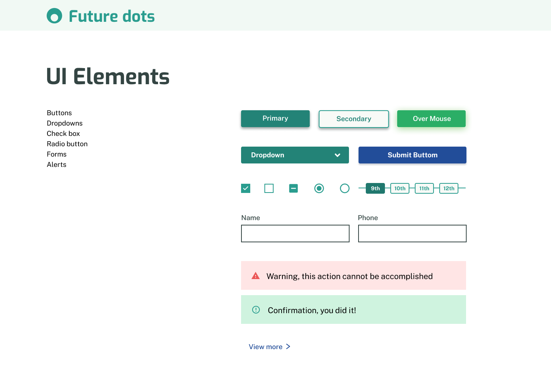Tick the empty checkbox
The height and width of the screenshot is (392, 551).
[x=269, y=188]
